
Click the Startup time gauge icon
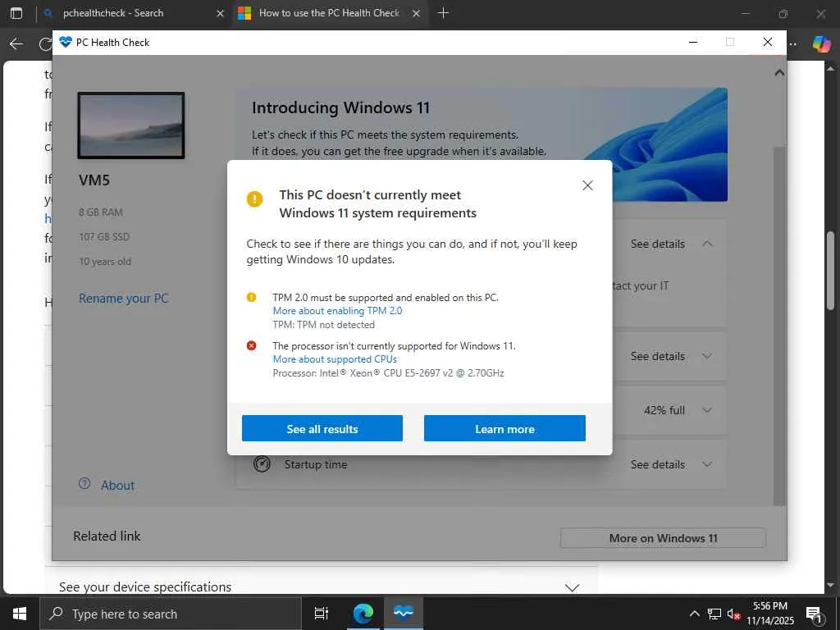tap(262, 464)
